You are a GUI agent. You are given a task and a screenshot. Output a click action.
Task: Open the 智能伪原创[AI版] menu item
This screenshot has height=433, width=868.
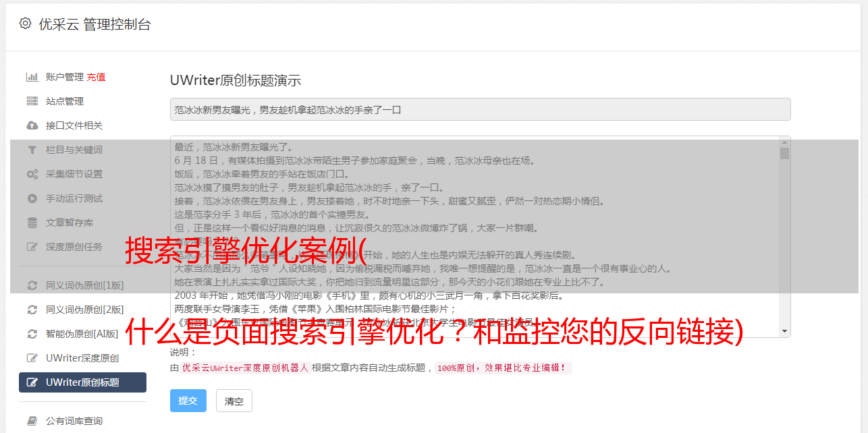(x=82, y=334)
